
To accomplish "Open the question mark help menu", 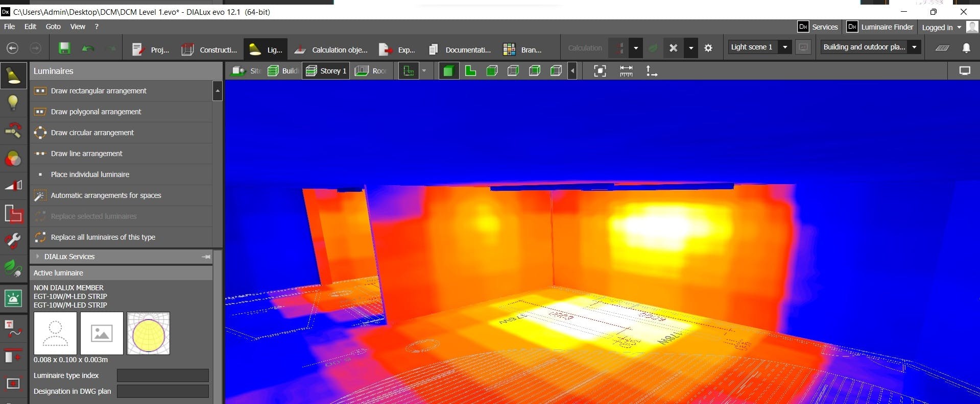I will pyautogui.click(x=97, y=27).
